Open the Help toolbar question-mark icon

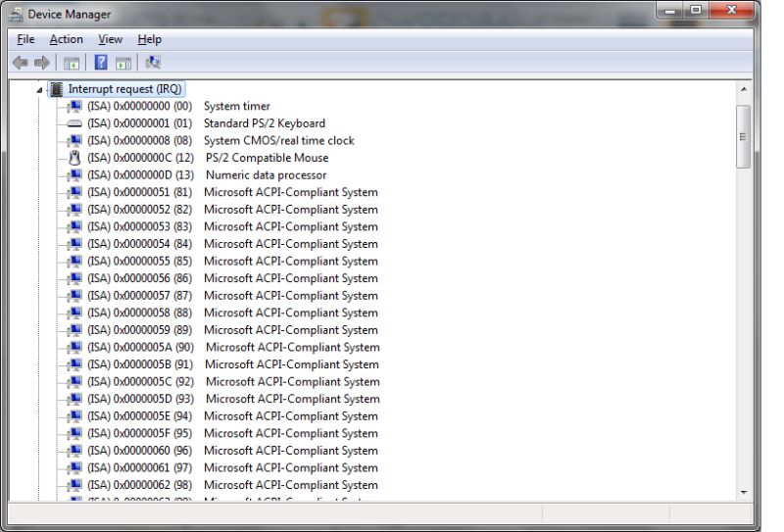pos(101,63)
